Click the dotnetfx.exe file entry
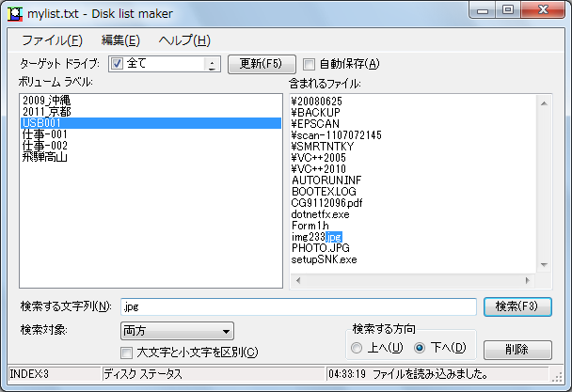572x392 pixels. (x=320, y=214)
